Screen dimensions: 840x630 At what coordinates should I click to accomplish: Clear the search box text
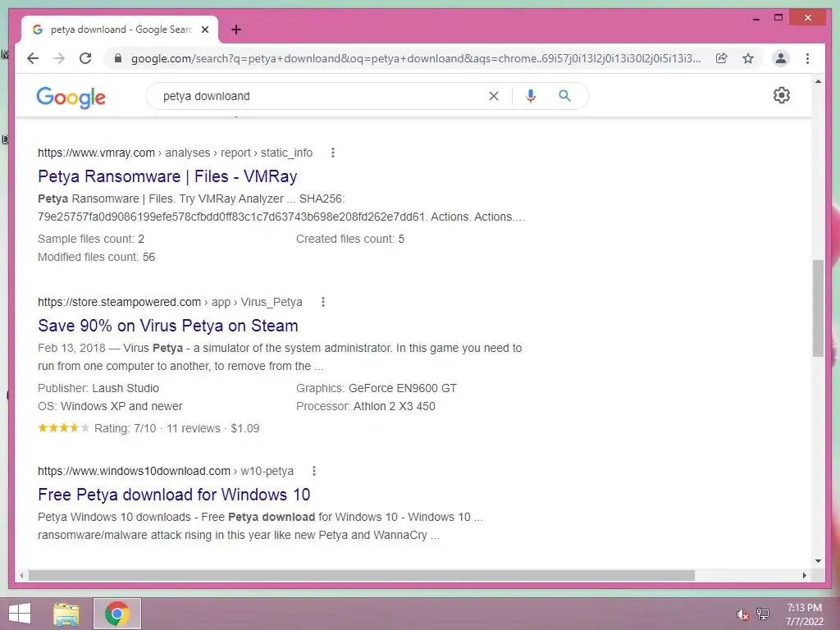[x=493, y=96]
